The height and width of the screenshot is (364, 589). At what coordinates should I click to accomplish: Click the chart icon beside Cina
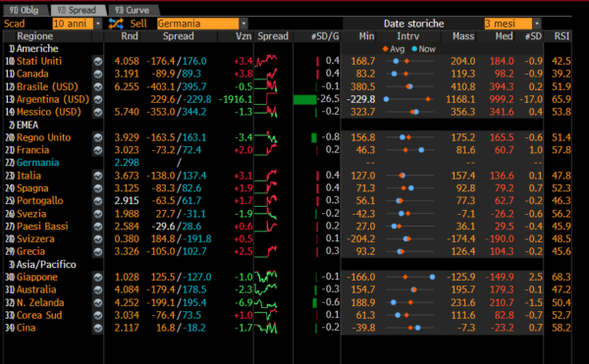click(x=97, y=328)
